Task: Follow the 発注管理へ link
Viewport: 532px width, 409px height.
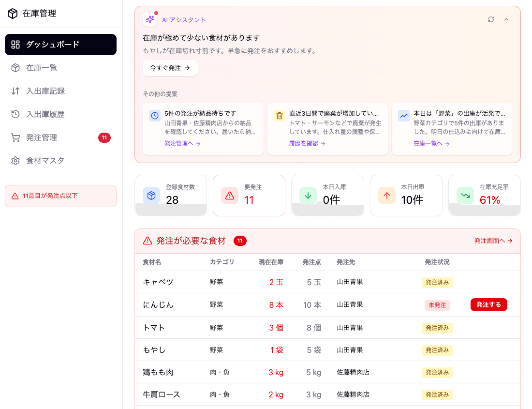Action: click(182, 144)
